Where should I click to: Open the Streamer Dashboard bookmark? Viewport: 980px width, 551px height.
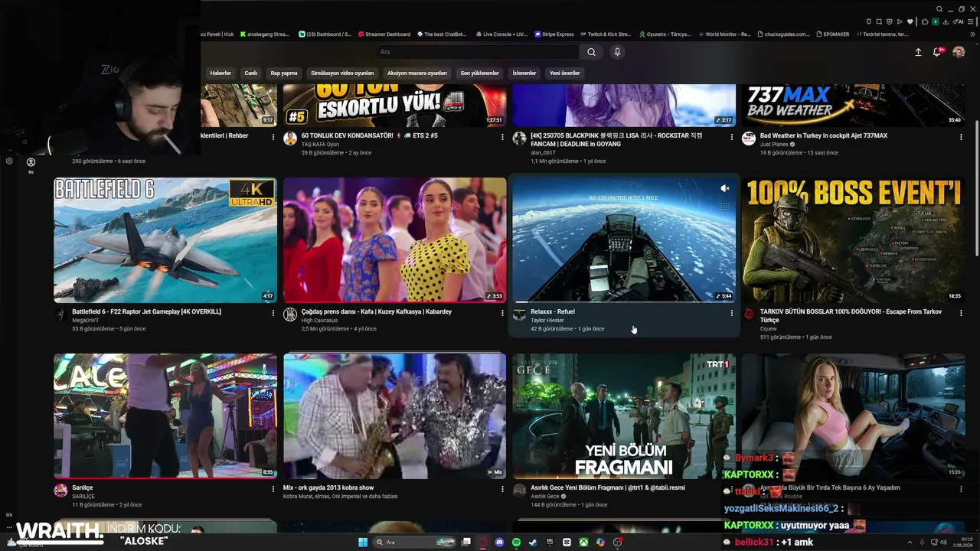coord(384,34)
